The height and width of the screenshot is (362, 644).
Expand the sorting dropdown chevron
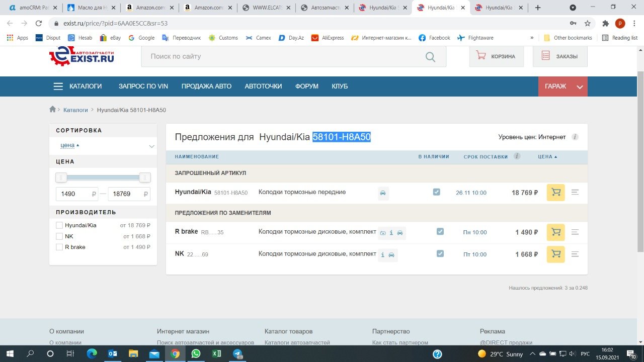coord(151,146)
